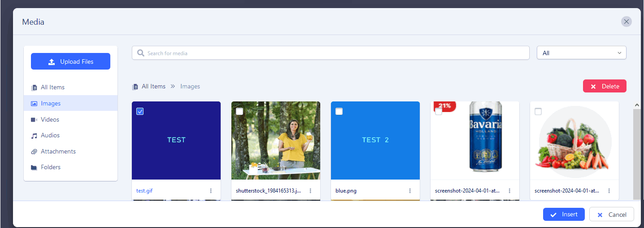The width and height of the screenshot is (644, 228).
Task: Click the scrollbar up arrow
Action: point(637,105)
